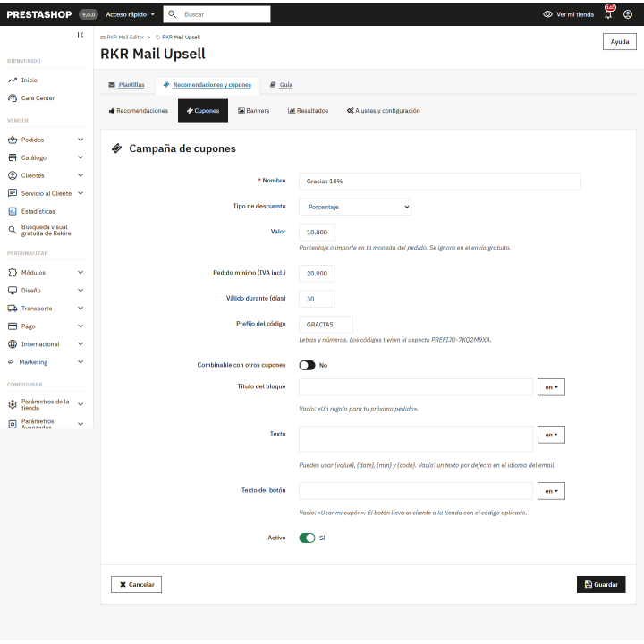This screenshot has width=644, height=644.
Task: Click the Texto del botón input
Action: (416, 491)
